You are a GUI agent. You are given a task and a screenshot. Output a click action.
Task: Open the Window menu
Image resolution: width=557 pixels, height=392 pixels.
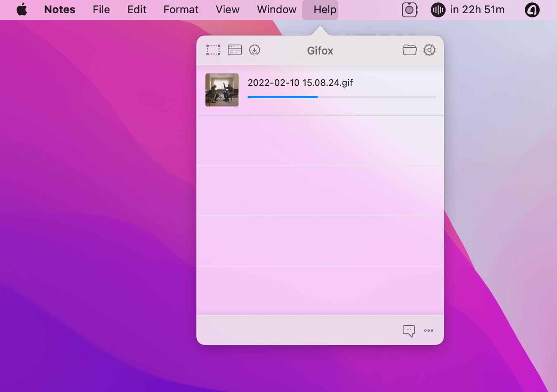tap(276, 9)
